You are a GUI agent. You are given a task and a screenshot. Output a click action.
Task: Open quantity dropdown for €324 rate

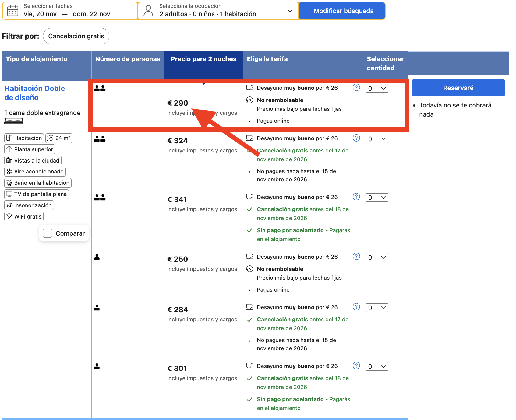pos(377,139)
